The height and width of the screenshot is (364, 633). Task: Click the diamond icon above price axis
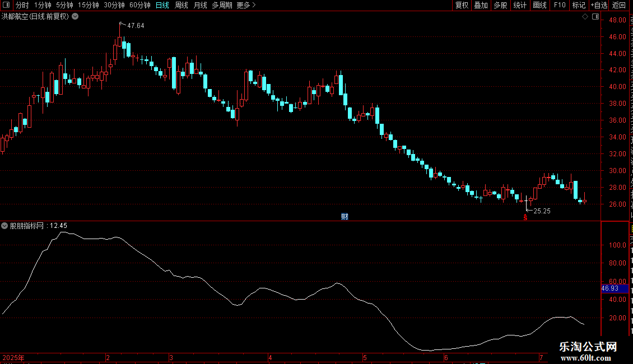click(585, 17)
